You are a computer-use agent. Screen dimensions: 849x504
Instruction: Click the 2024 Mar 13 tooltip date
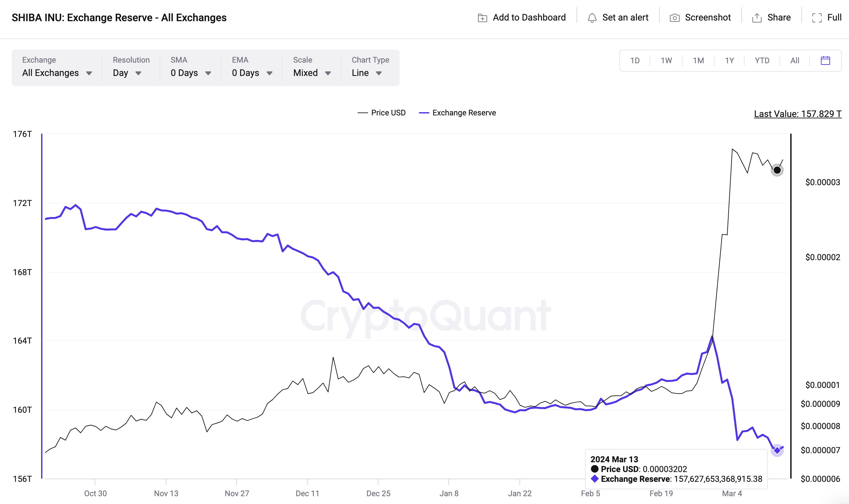tap(614, 459)
